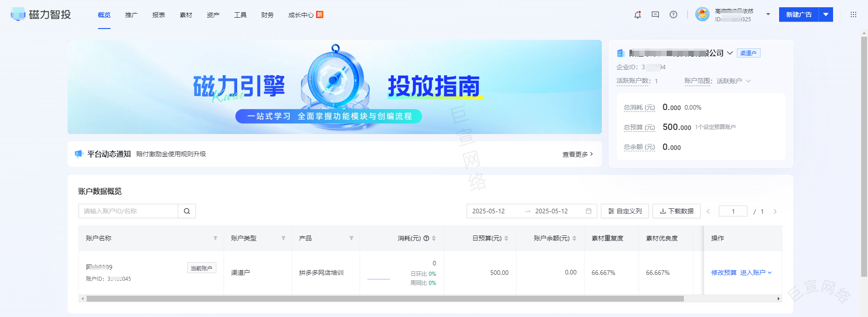Viewport: 868px width, 317px height.
Task: Click the account ID search field
Action: [128, 211]
